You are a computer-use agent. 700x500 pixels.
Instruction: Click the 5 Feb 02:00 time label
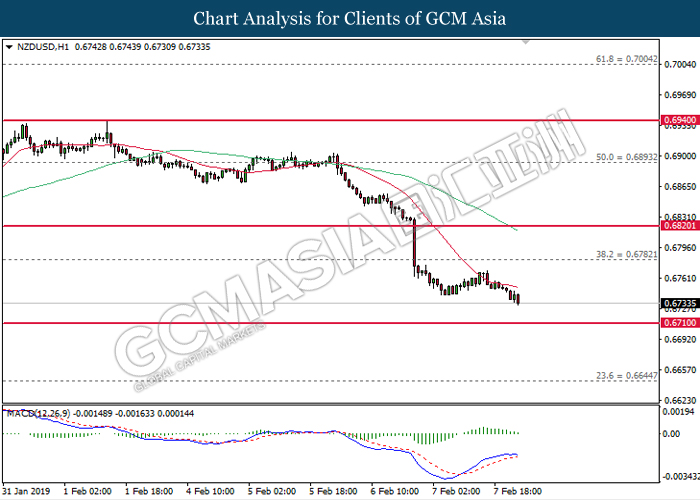coord(272,491)
